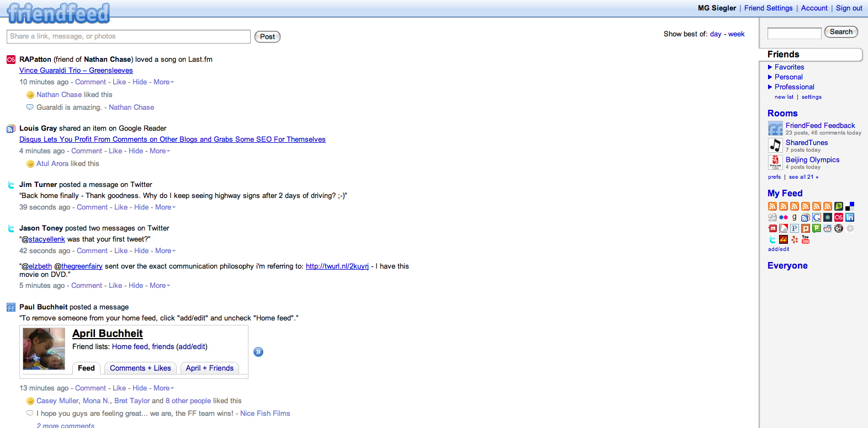This screenshot has height=428, width=868.
Task: Click the '2 more comments' link
Action: click(65, 425)
